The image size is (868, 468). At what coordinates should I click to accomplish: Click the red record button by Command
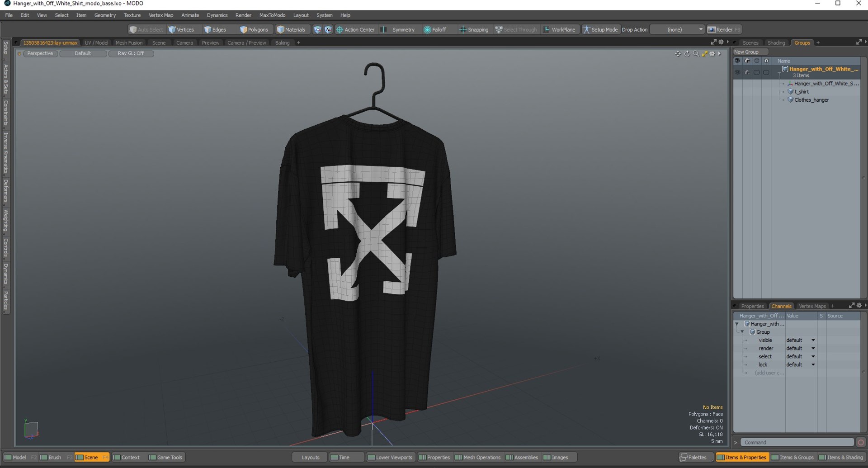(861, 443)
